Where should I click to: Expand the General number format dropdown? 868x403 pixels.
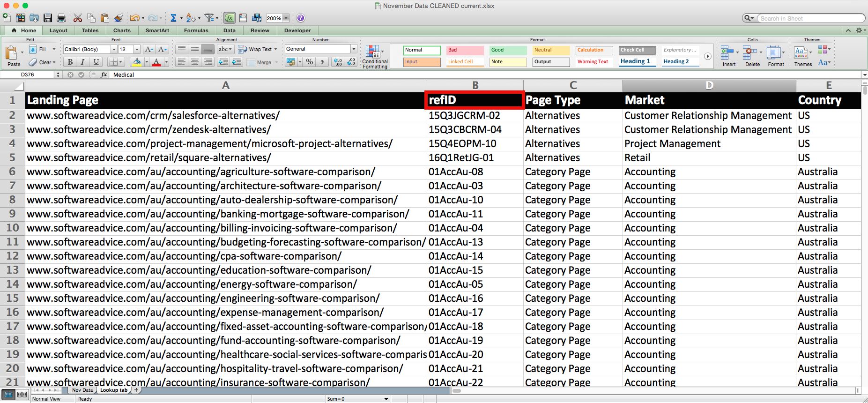pos(354,49)
